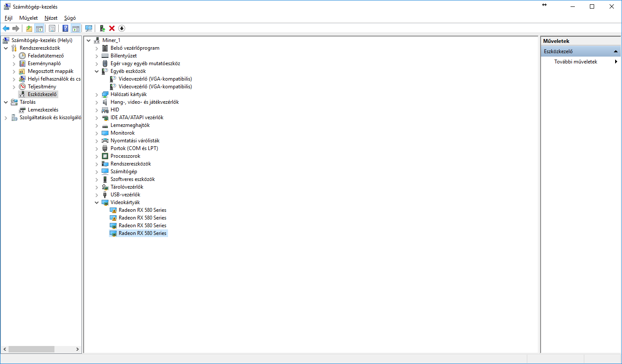Open the Fájl menu
The height and width of the screenshot is (364, 622).
[9, 18]
